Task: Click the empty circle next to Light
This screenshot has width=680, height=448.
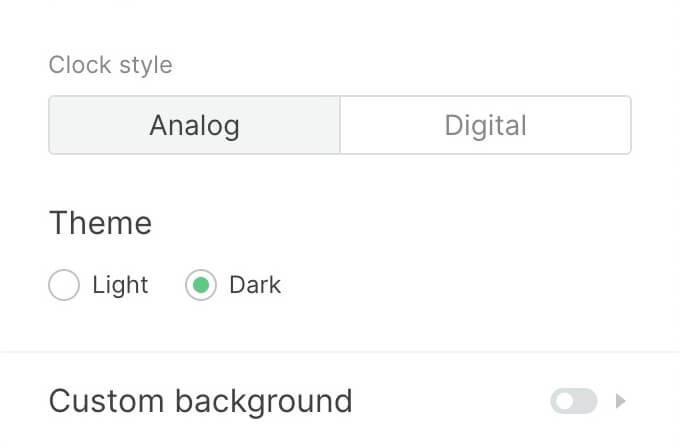Action: point(64,285)
